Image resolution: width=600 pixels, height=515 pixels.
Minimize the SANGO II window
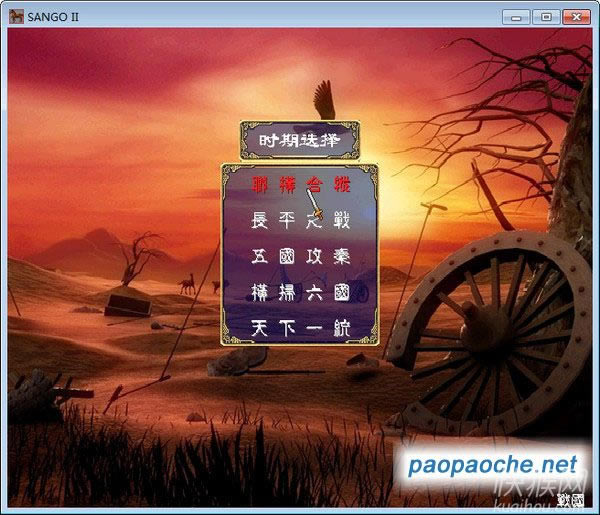pyautogui.click(x=516, y=15)
